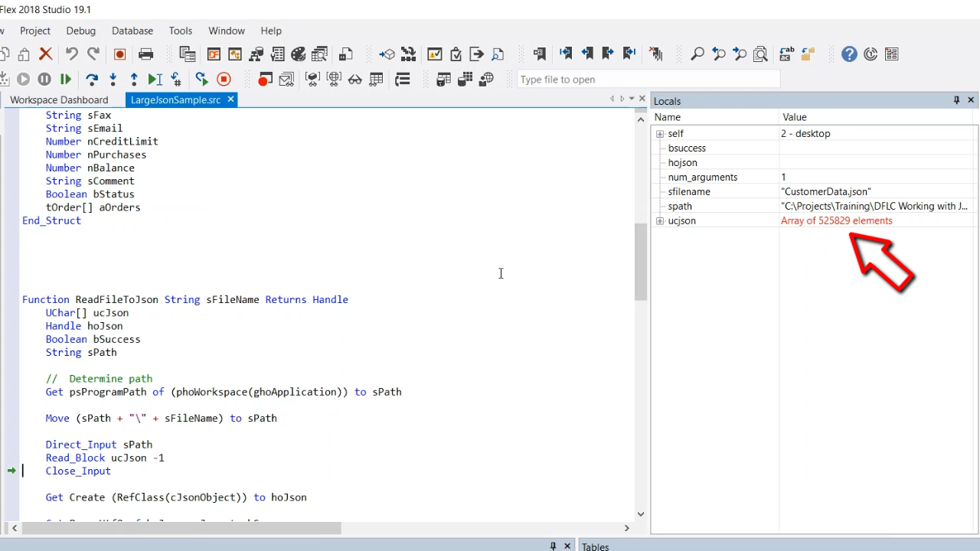Click the Step Over debug icon
The image size is (980, 551).
point(92,79)
